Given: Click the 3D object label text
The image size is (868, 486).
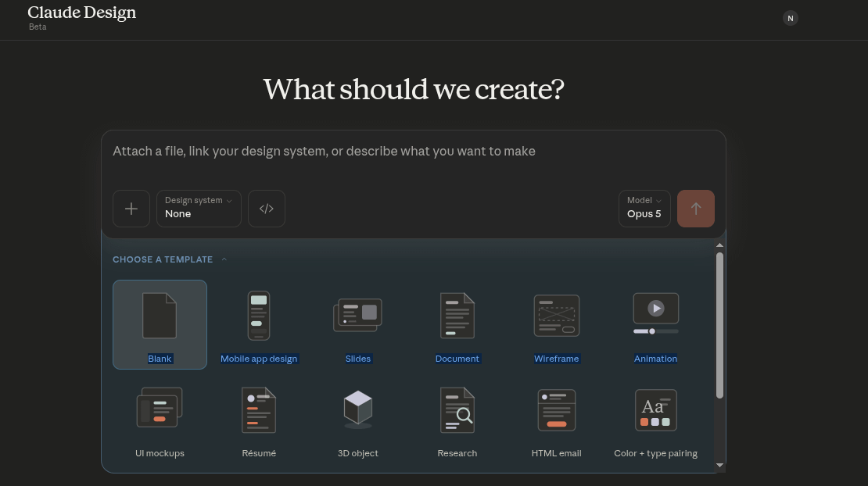Looking at the screenshot, I should click(357, 453).
